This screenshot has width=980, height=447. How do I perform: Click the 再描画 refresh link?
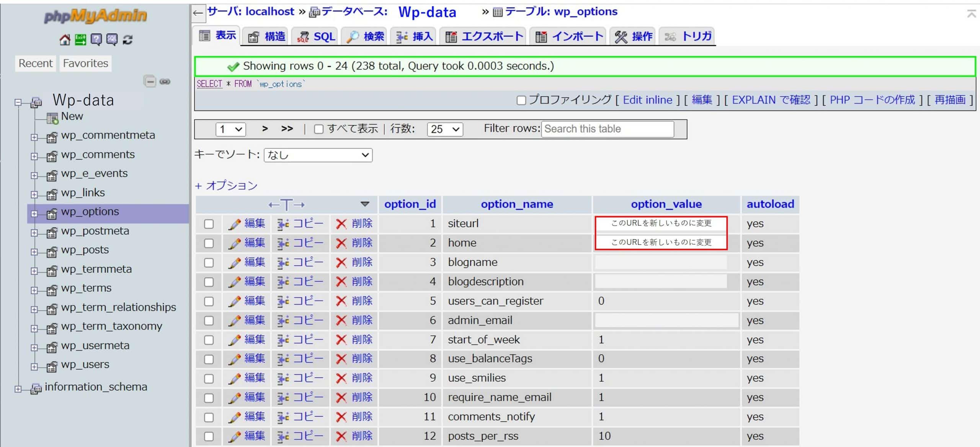[950, 100]
